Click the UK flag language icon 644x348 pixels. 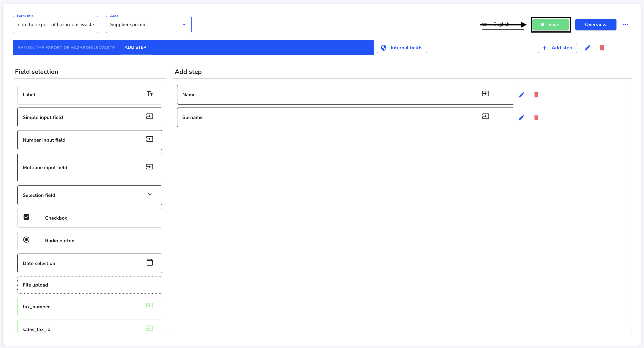(485, 24)
